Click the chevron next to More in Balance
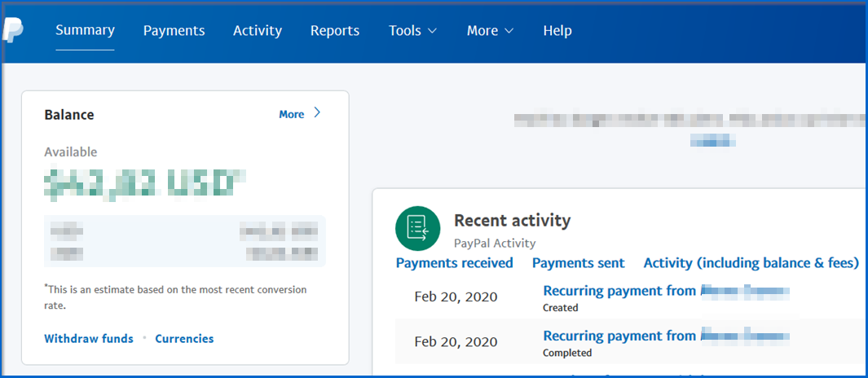This screenshot has width=868, height=378. [x=317, y=113]
